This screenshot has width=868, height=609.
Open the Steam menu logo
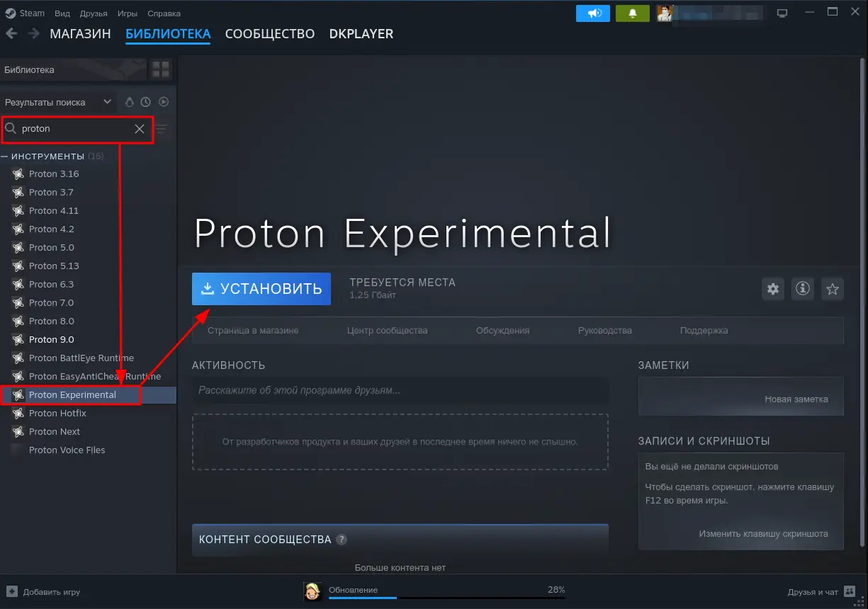tap(11, 13)
